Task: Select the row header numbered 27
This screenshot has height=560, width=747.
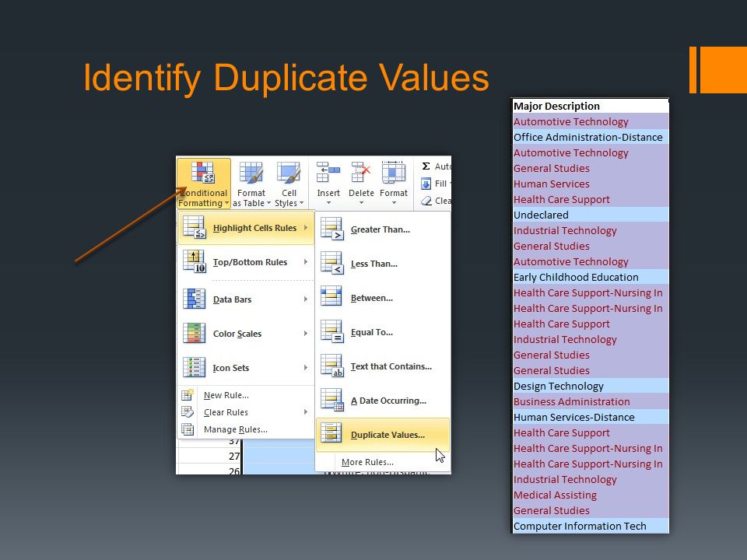Action: (209, 456)
